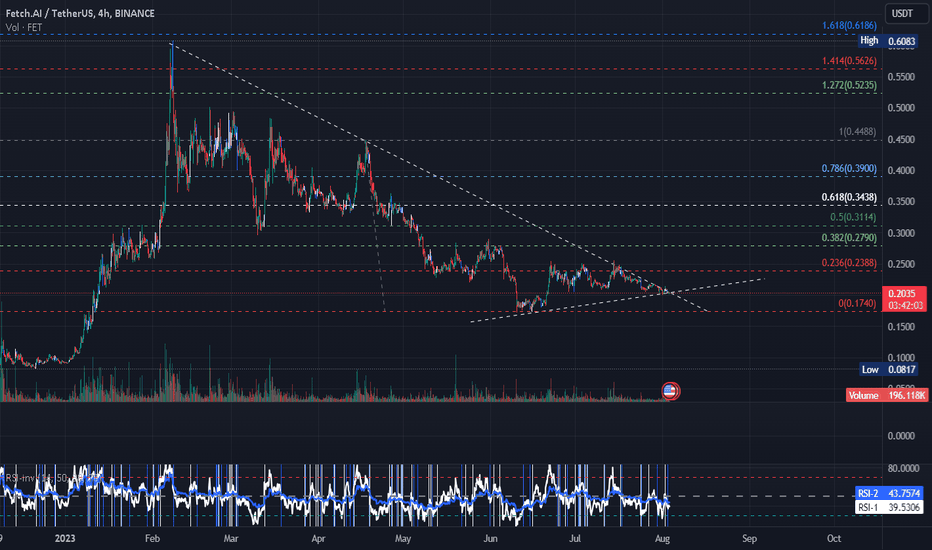This screenshot has height=550, width=932.
Task: Click the 0.786(0.3900) Fibonacci level label
Action: (849, 168)
